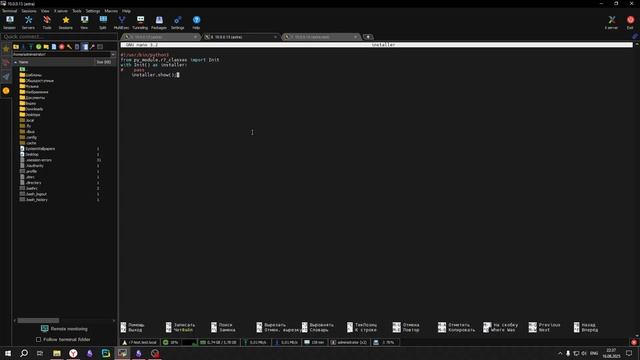Click the new file icon in file toolbar
Image resolution: width=640 pixels, height=360 pixels.
[54, 47]
